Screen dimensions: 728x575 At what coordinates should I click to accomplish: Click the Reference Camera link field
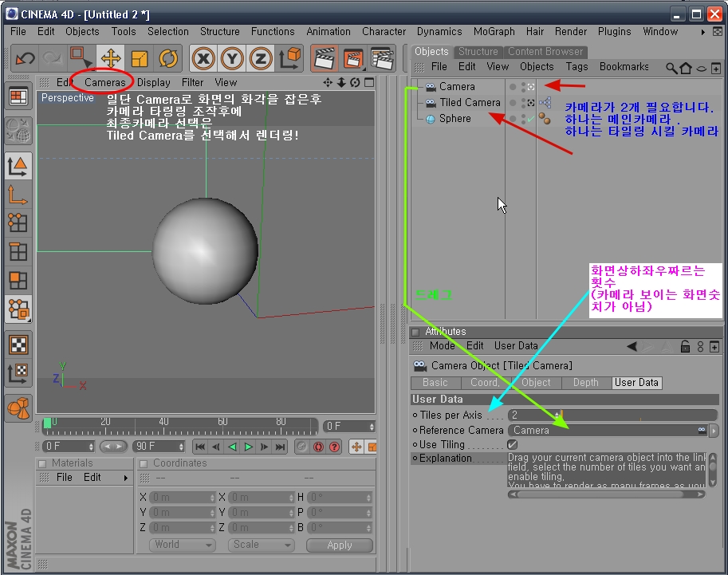tap(608, 431)
